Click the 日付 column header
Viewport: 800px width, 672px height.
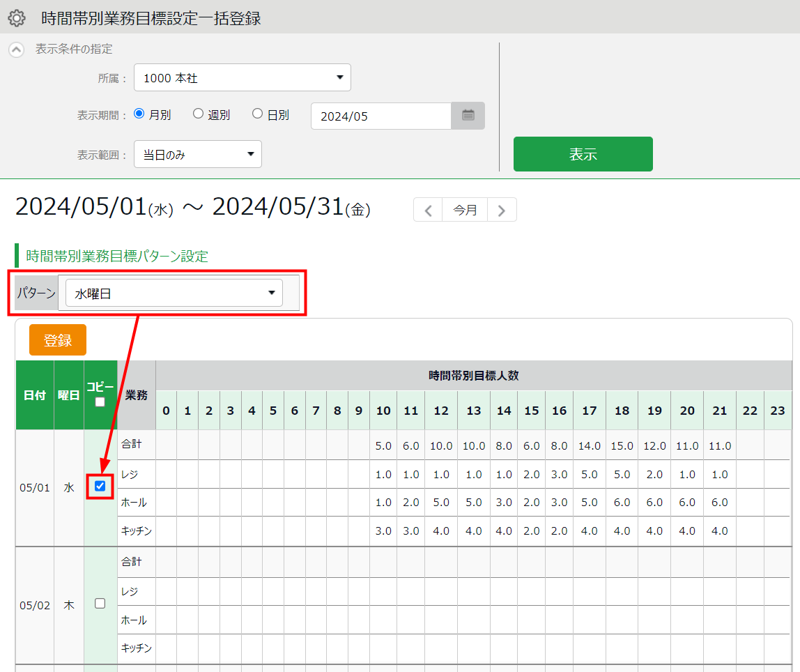click(35, 395)
